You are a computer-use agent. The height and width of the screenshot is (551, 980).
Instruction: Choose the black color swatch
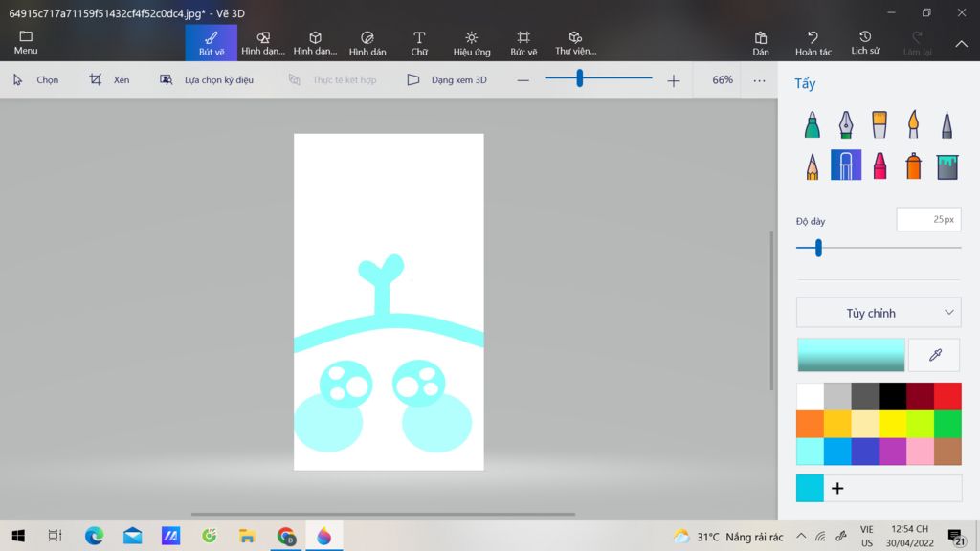tap(893, 396)
